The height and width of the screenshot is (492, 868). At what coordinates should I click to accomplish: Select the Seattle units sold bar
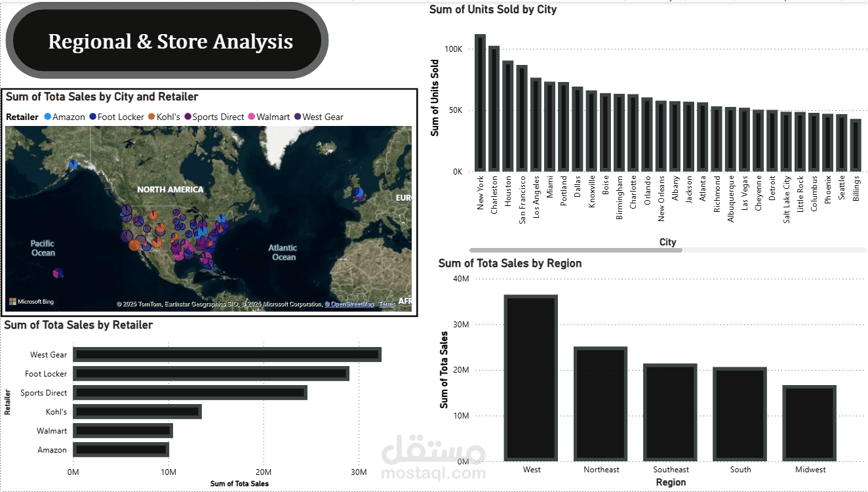pyautogui.click(x=842, y=143)
